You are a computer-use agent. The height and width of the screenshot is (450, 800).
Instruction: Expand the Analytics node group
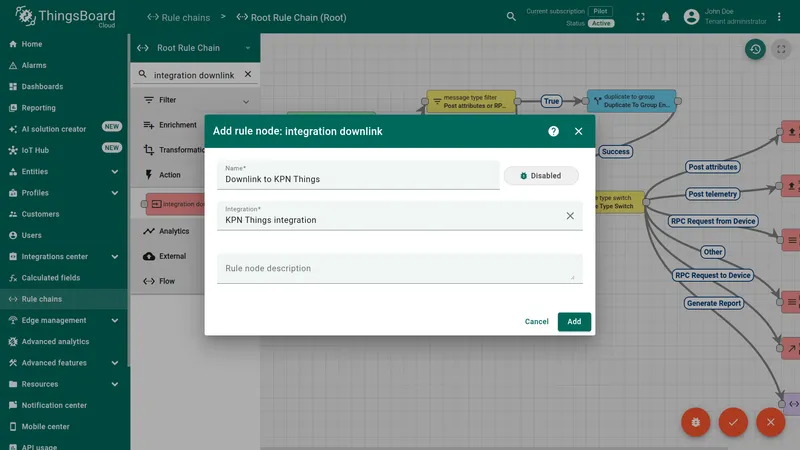click(173, 231)
